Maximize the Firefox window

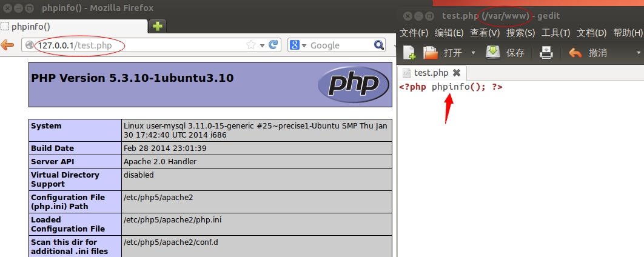click(x=29, y=8)
